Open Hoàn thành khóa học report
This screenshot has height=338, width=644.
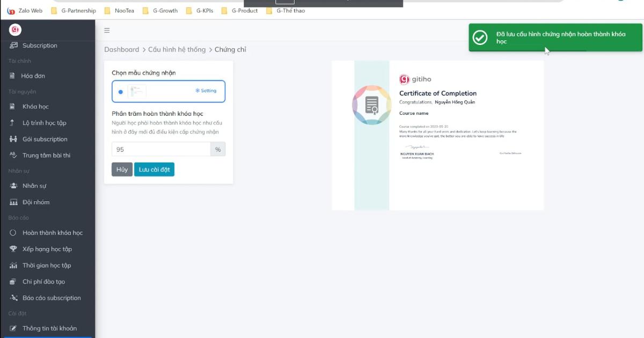pos(53,233)
